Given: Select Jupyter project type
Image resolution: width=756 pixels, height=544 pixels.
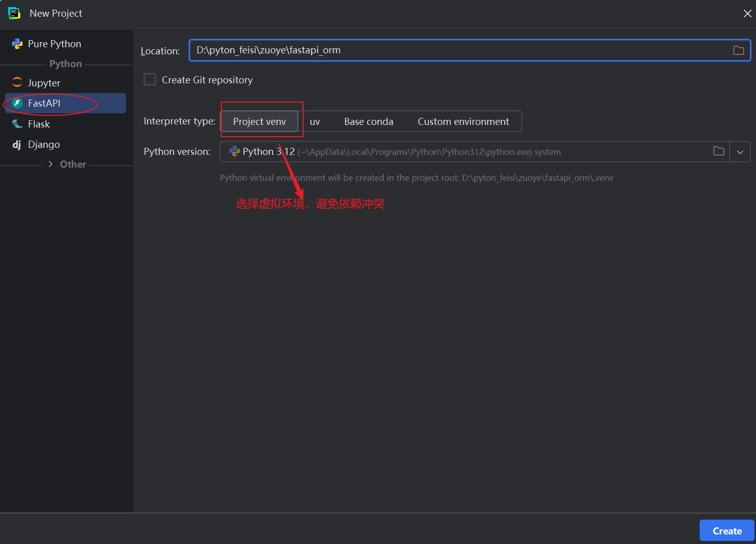Looking at the screenshot, I should coord(65,83).
